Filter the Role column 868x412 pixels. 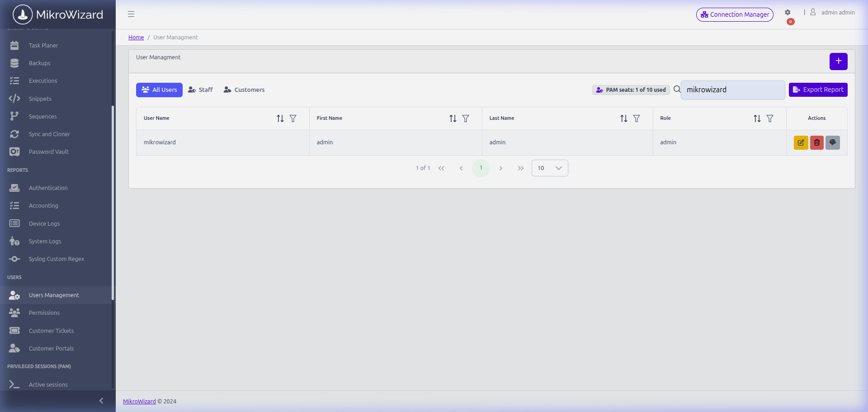(x=770, y=118)
